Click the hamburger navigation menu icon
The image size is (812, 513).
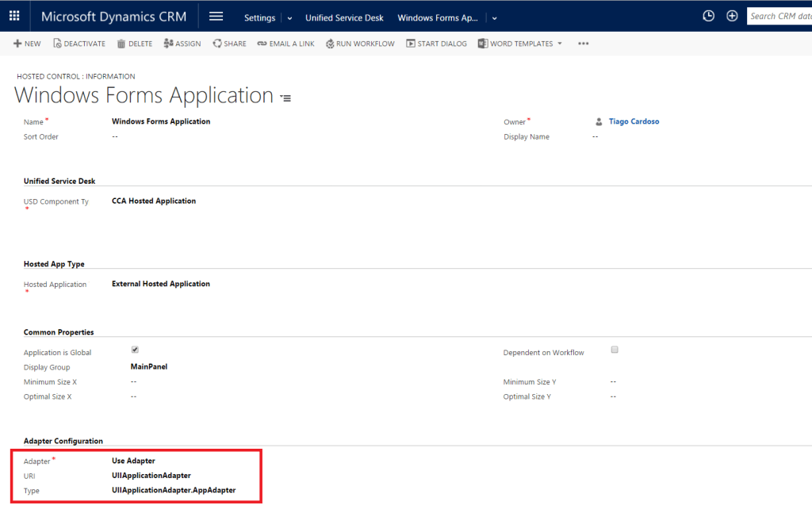216,17
